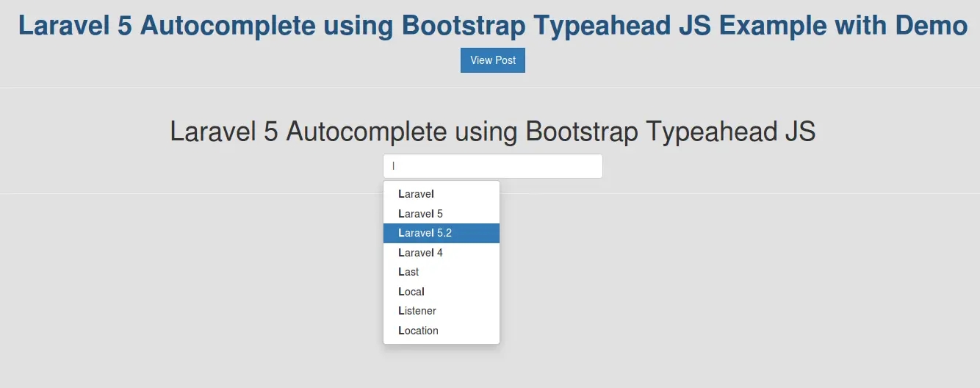Choose Location from the suggestion list
This screenshot has width=980, height=388.
(x=419, y=331)
